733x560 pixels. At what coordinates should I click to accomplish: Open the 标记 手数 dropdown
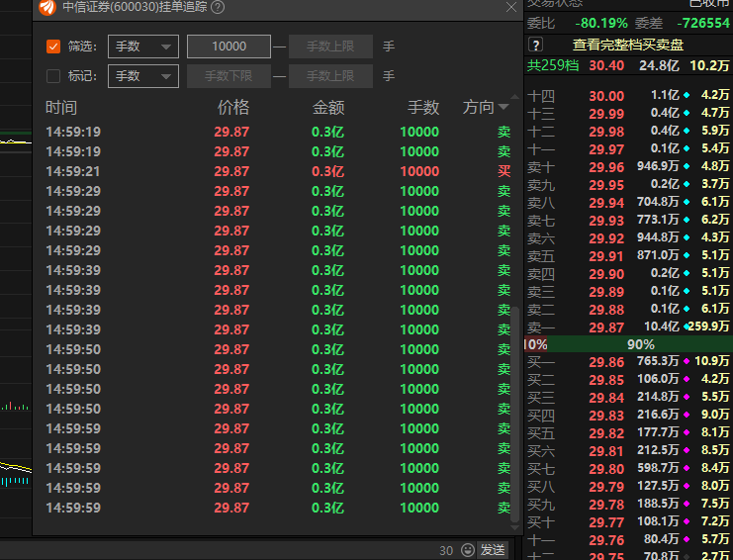point(143,76)
